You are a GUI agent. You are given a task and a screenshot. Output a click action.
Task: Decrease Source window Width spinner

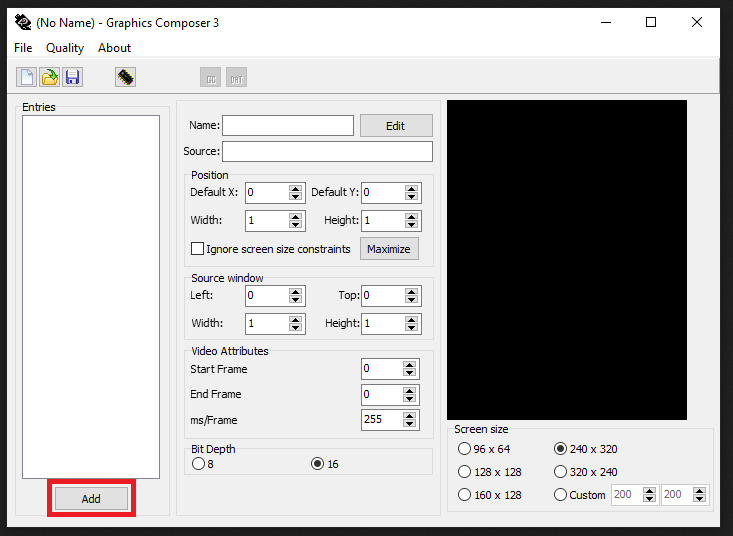[x=295, y=328]
